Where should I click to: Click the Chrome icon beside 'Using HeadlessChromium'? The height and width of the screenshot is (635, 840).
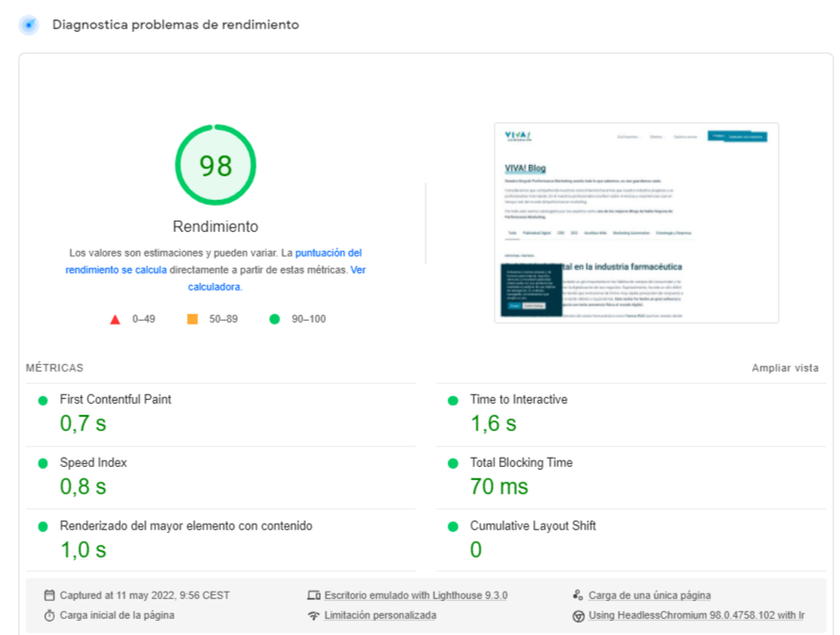click(578, 616)
